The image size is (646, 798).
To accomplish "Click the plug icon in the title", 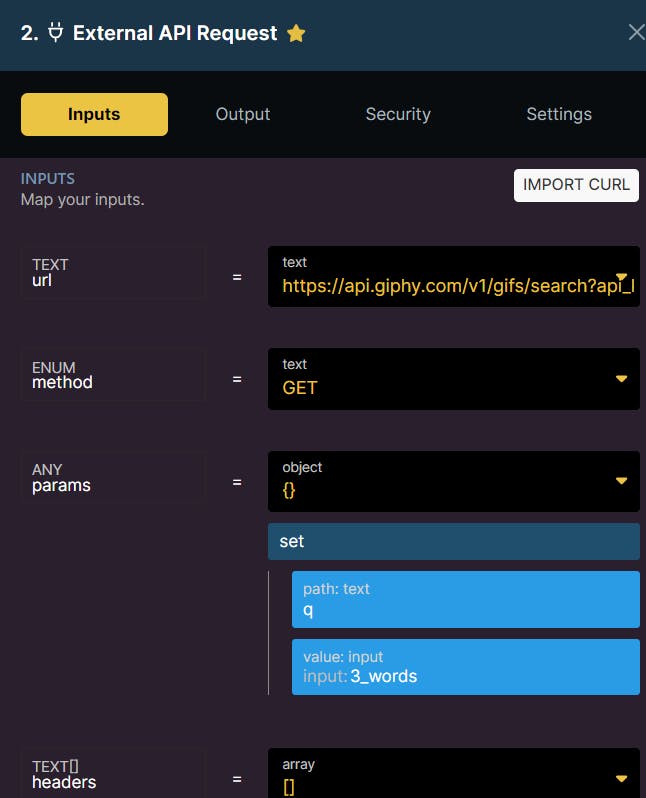I will [x=55, y=33].
